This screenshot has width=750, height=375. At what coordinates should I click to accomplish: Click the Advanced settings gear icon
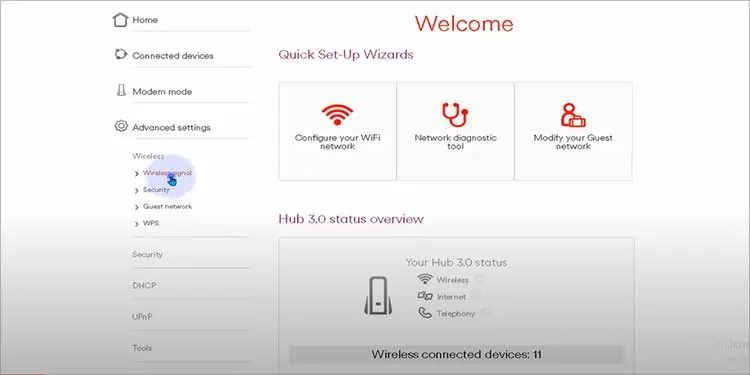(121, 126)
